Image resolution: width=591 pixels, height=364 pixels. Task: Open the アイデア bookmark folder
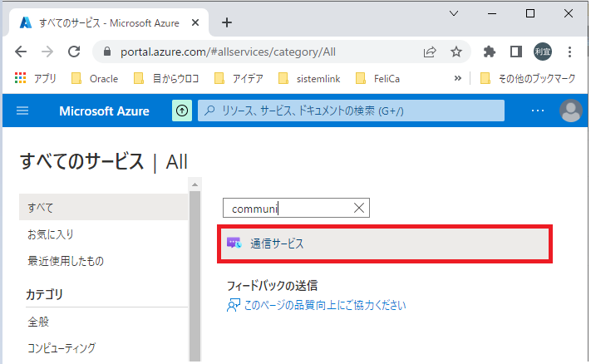(x=239, y=78)
